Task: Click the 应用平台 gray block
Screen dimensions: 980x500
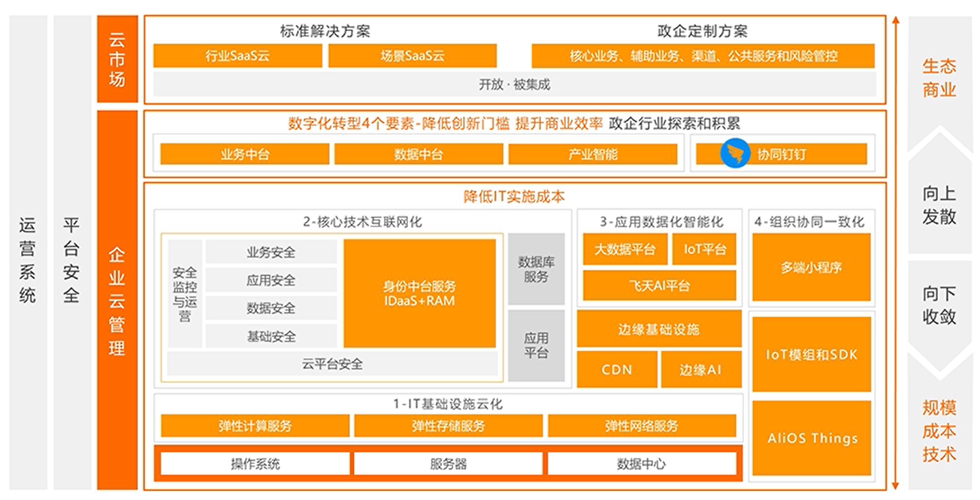Action: 536,346
